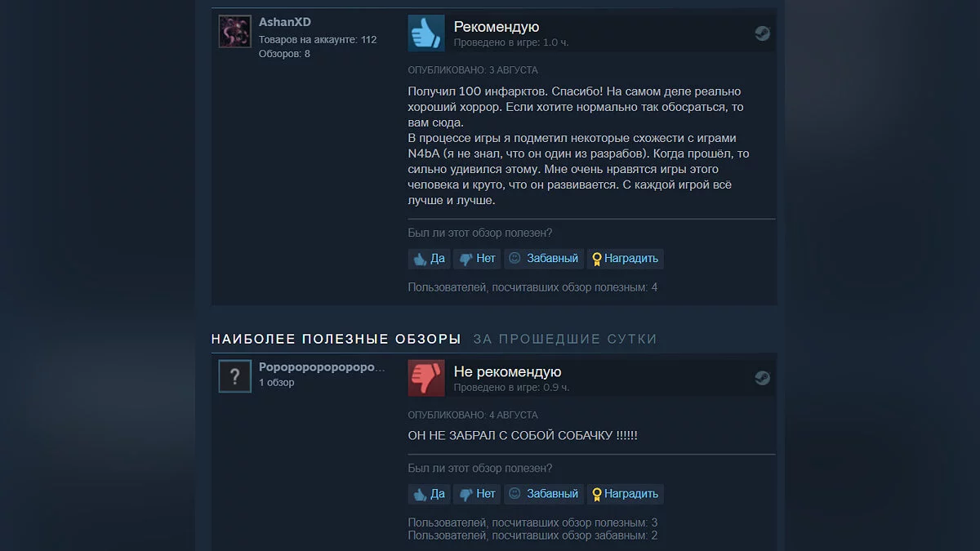The image size is (980, 551).
Task: Vote Да on AshanXD's review
Action: [x=429, y=259]
